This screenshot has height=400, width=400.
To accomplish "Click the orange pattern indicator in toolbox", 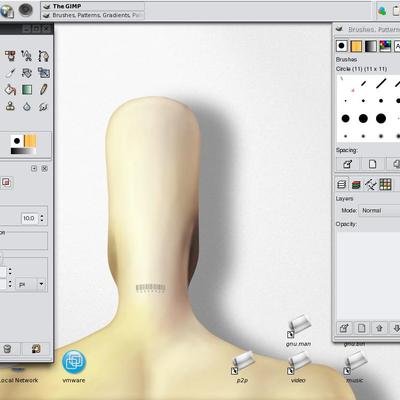I will [30, 141].
